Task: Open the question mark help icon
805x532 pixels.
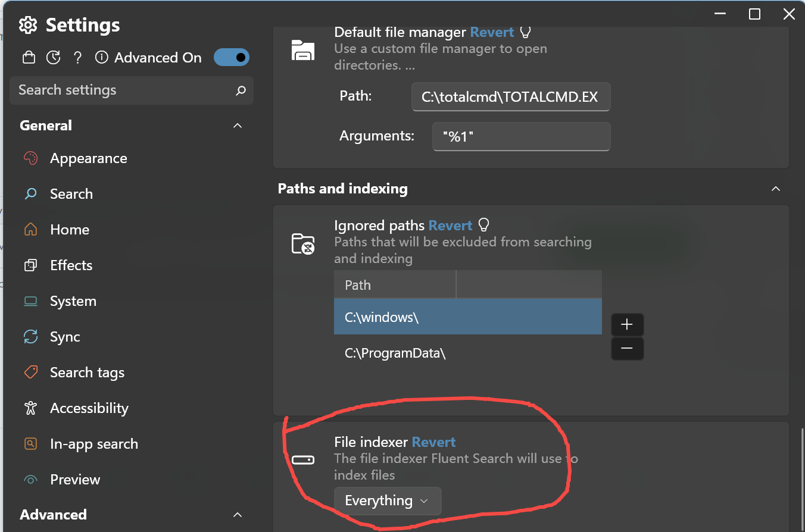Action: tap(77, 57)
